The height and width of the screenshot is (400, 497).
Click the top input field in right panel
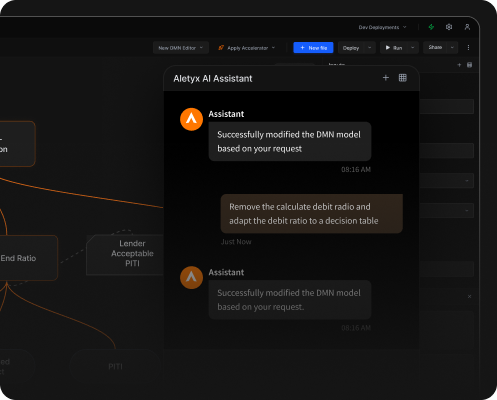tap(447, 107)
